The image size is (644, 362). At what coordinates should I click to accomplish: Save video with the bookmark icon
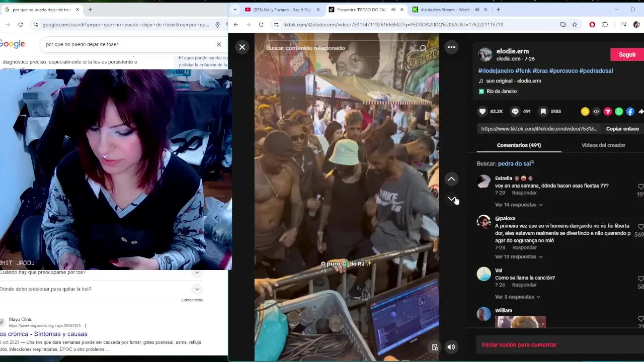pyautogui.click(x=543, y=112)
